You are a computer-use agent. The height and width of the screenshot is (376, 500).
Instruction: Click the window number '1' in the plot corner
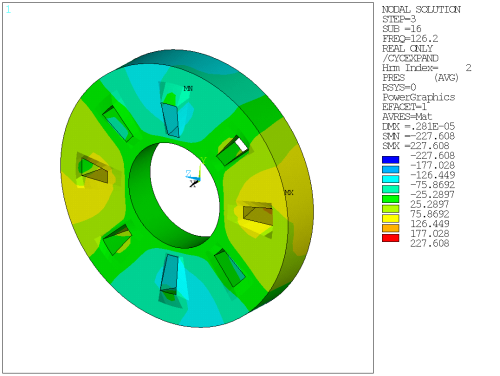point(8,10)
